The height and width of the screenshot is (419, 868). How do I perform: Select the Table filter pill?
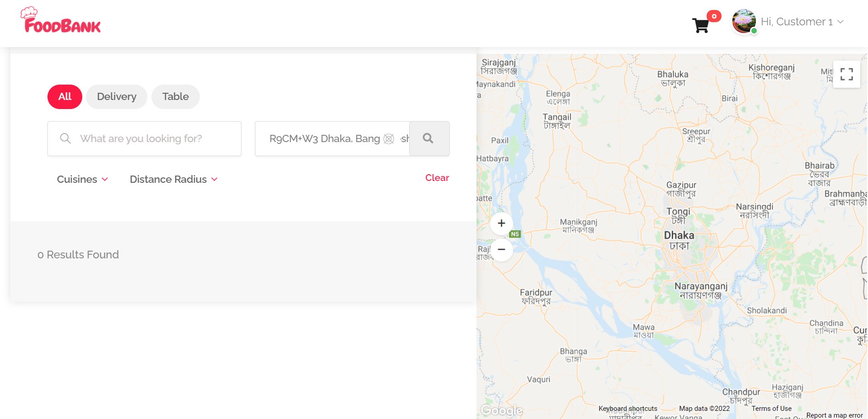pyautogui.click(x=175, y=97)
